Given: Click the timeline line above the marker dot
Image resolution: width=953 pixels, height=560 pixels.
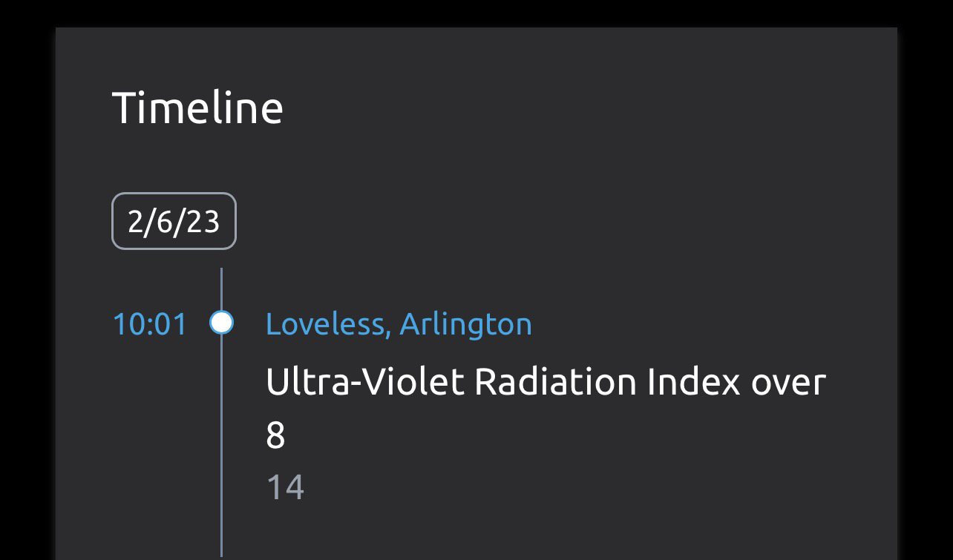Looking at the screenshot, I should (221, 289).
